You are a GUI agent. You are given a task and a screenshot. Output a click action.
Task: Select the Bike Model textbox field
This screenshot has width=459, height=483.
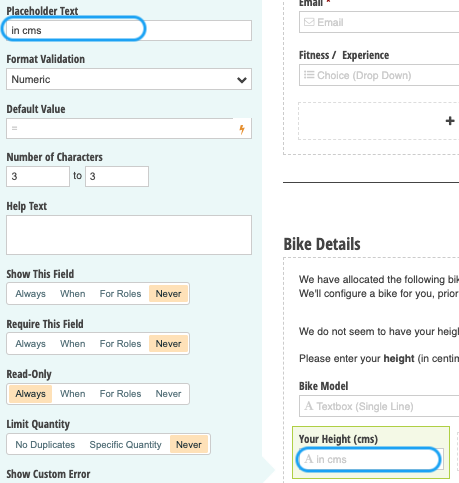[x=379, y=406]
